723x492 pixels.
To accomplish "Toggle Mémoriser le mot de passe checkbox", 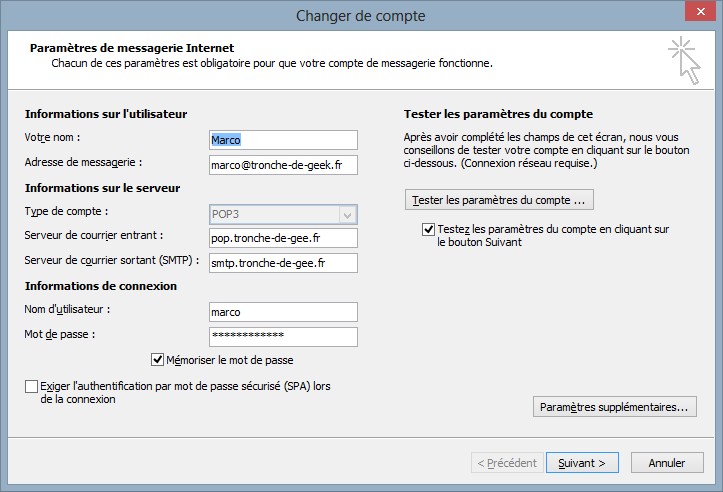I will pyautogui.click(x=157, y=360).
